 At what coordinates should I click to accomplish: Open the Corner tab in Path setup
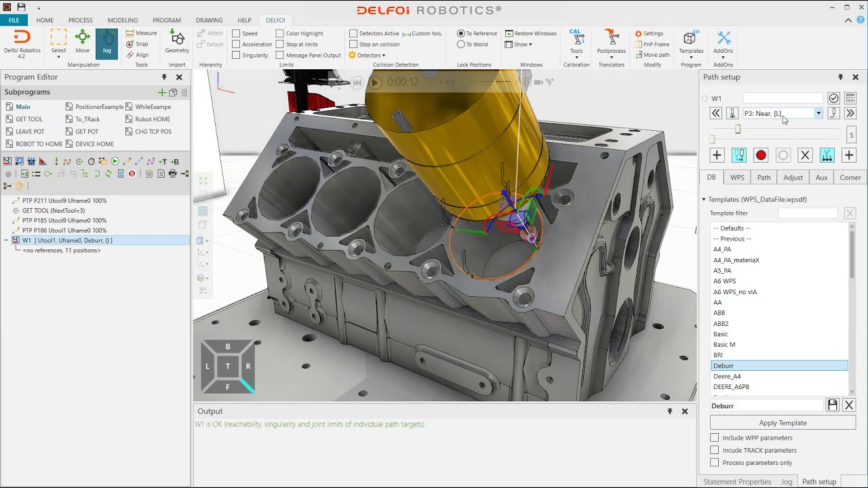pos(850,178)
